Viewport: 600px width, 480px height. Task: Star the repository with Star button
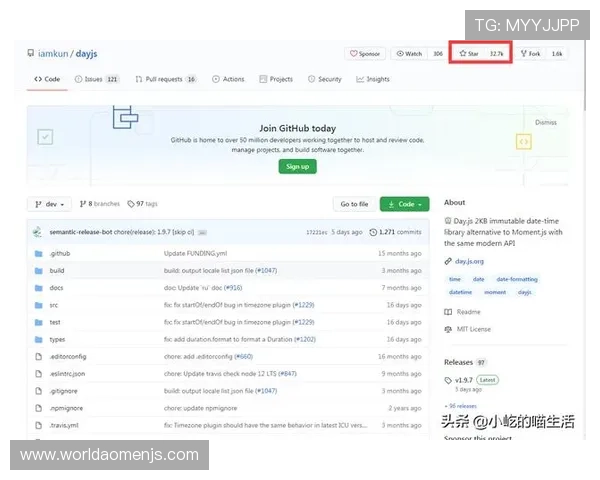pos(469,54)
